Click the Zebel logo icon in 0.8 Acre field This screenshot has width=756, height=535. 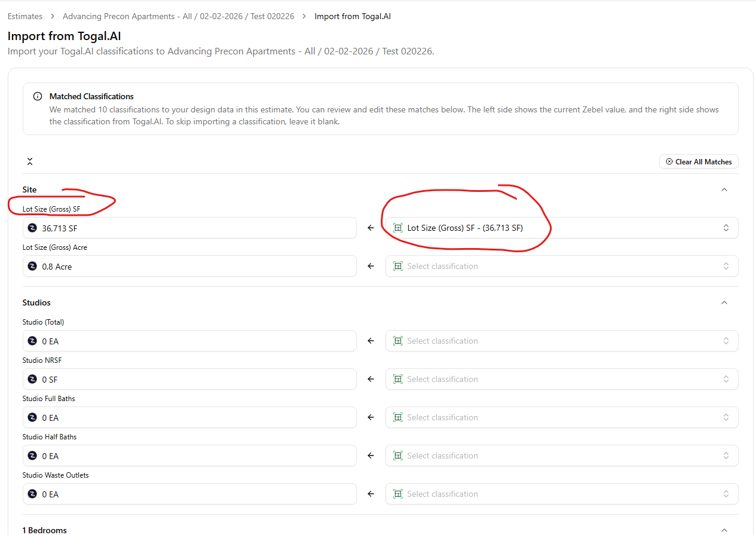point(32,267)
